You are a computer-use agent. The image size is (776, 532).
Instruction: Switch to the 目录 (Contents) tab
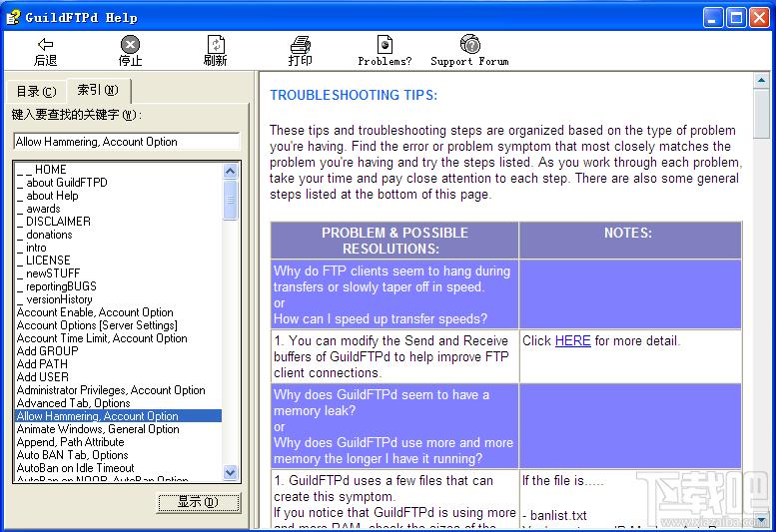36,92
